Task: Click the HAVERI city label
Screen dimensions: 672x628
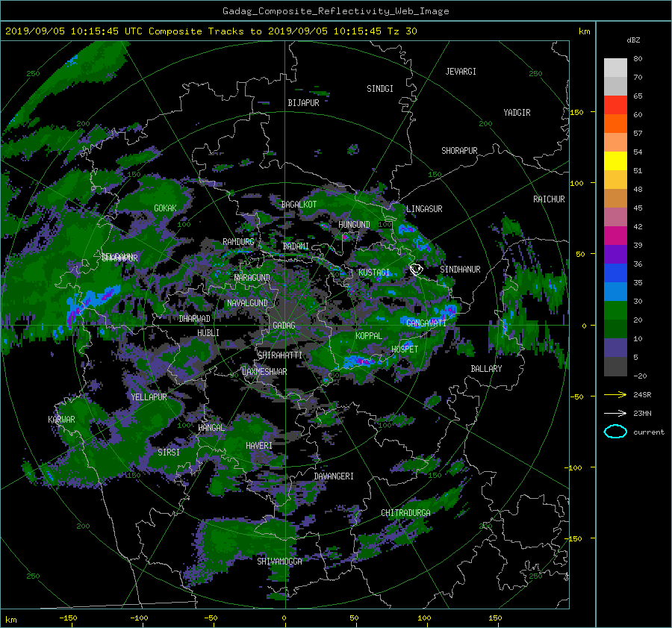Action: 259,446
